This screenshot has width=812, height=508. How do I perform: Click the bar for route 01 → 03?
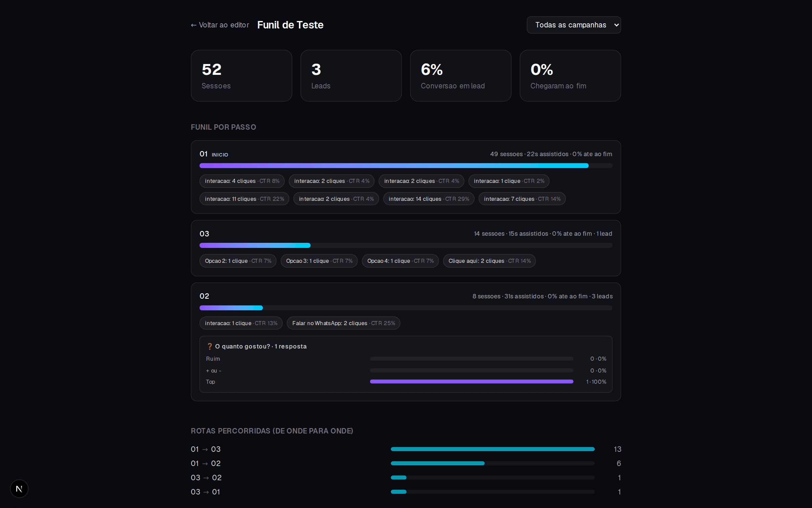tap(493, 449)
